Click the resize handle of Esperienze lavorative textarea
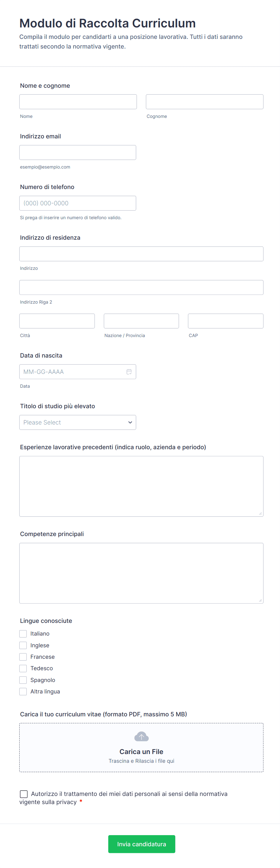Image resolution: width=280 pixels, height=868 pixels. pos(260,513)
